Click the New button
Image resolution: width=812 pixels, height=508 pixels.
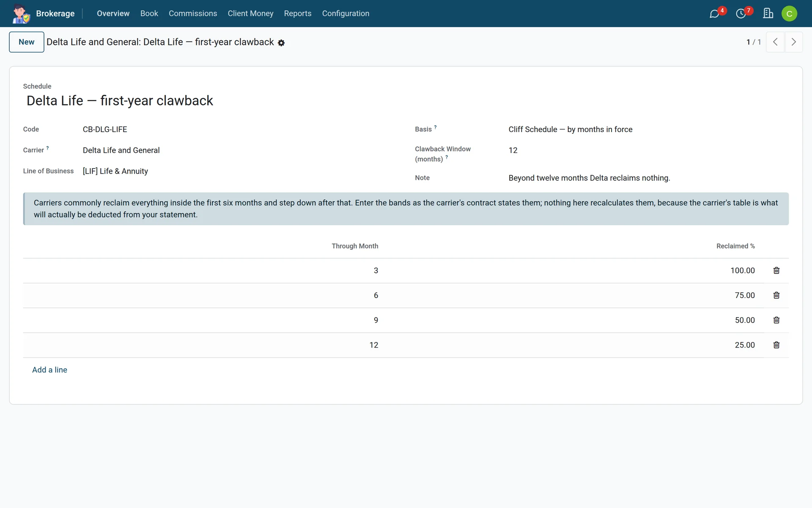tap(27, 42)
